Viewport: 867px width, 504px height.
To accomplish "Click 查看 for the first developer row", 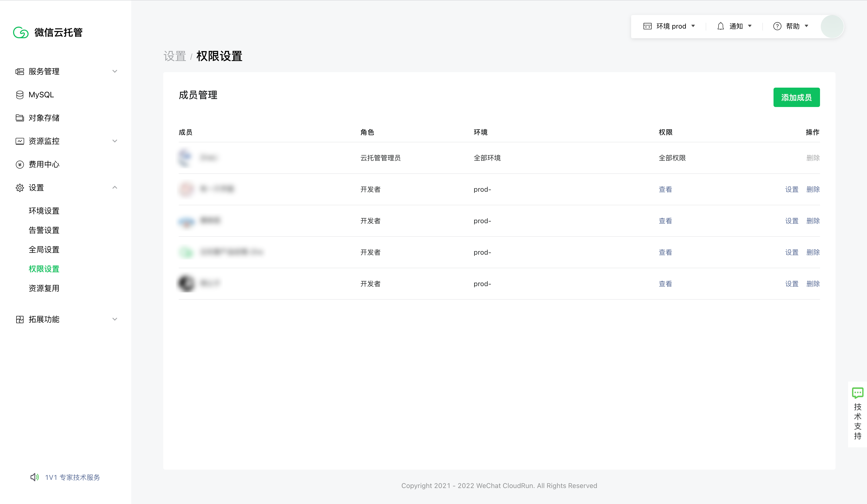I will pos(665,189).
